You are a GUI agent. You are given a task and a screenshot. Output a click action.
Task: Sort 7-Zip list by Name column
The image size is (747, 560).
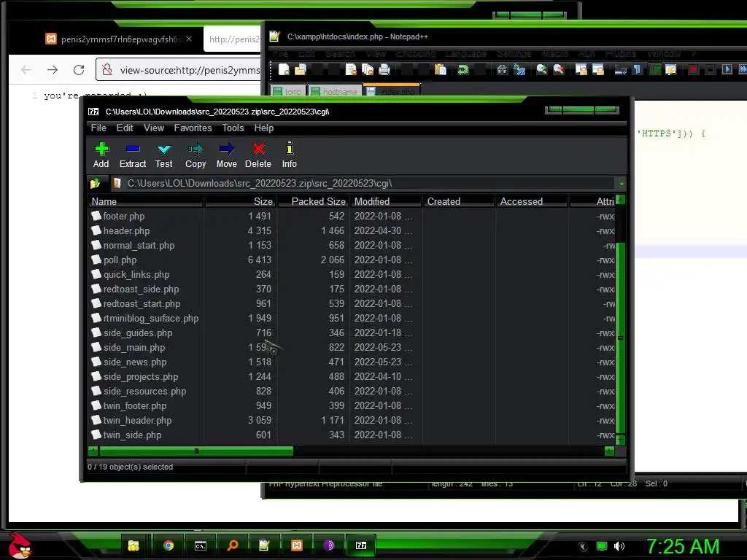[146, 201]
